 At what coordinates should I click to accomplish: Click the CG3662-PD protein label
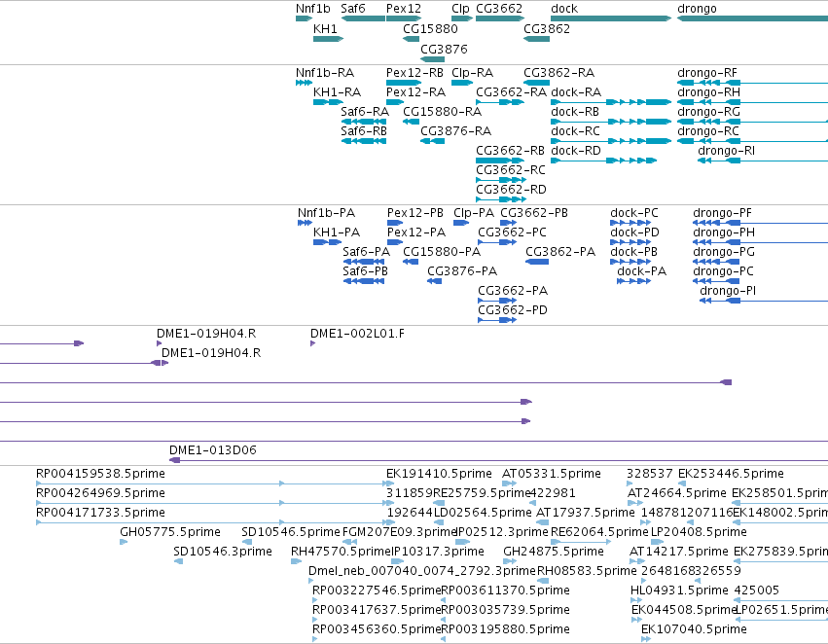[x=512, y=310]
